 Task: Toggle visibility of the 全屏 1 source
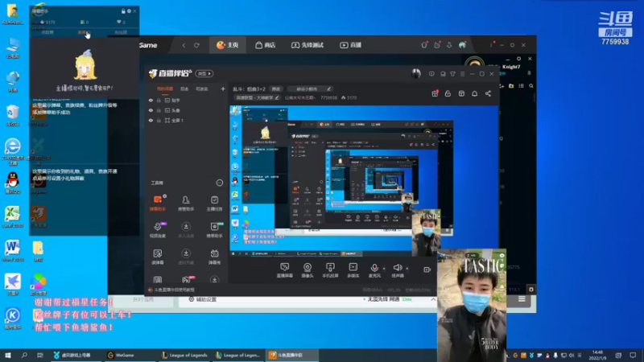tap(151, 120)
